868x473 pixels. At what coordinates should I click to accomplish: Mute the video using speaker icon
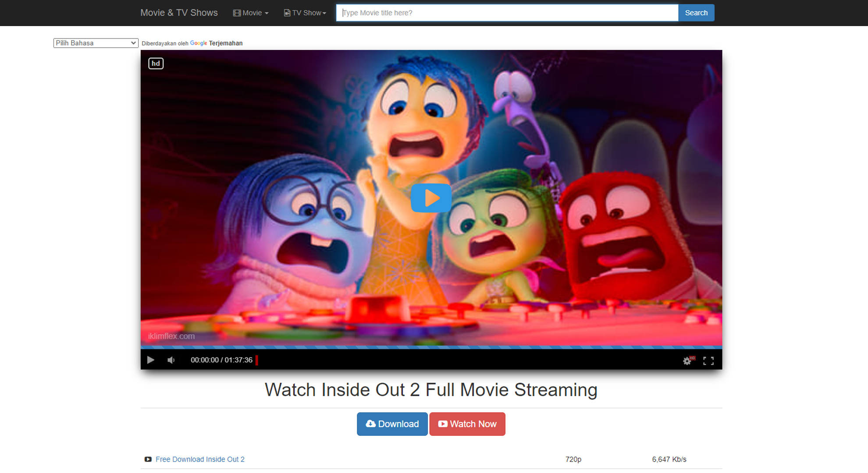[171, 360]
